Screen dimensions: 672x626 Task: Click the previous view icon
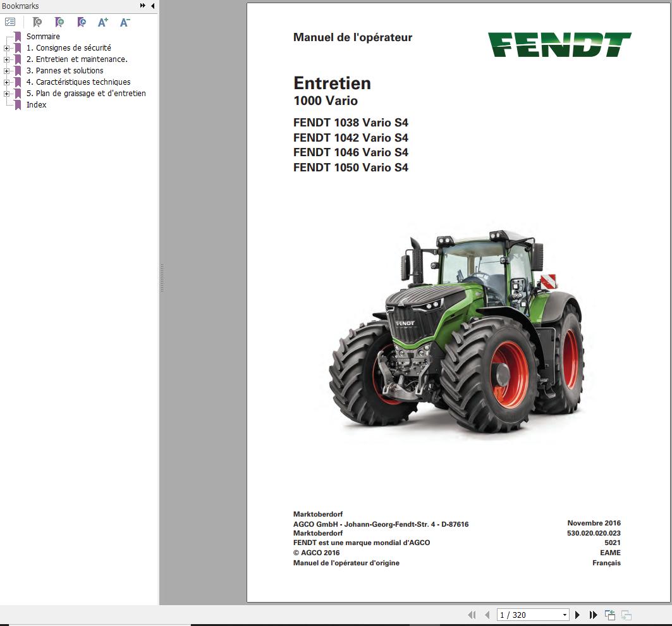(610, 615)
